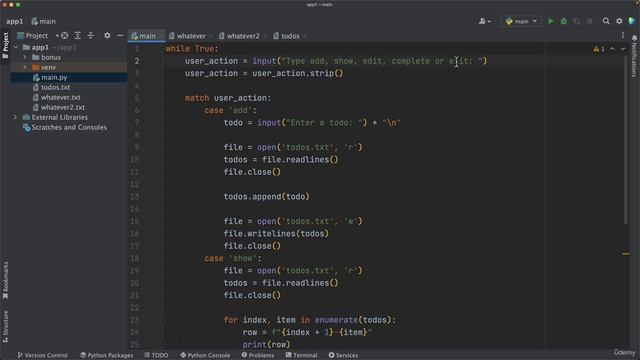Expand all in Project panel

[x=78, y=36]
